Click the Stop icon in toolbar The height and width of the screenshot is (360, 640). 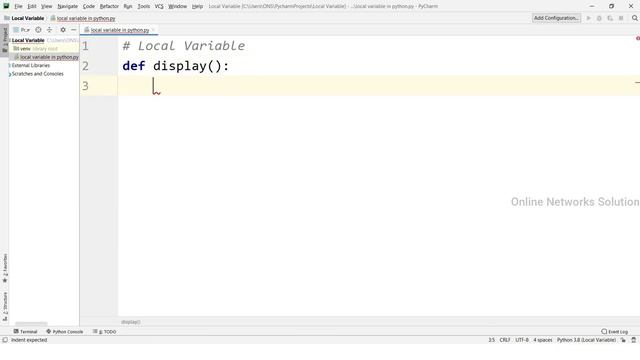click(621, 18)
